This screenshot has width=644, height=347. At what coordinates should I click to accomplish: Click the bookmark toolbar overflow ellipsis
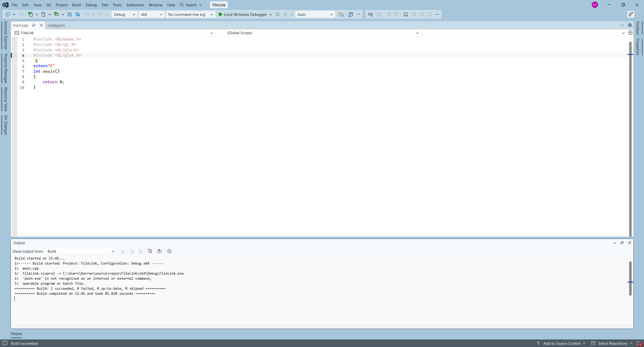[437, 14]
